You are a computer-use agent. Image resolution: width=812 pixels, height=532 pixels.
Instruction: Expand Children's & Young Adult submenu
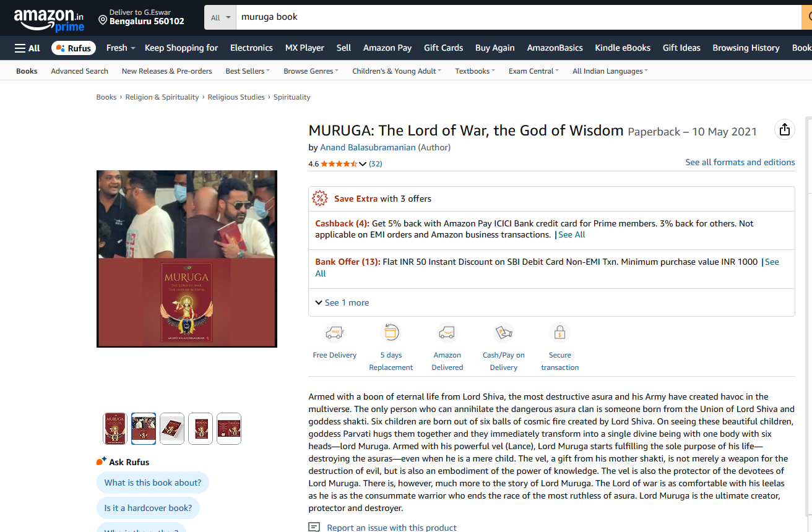click(397, 71)
